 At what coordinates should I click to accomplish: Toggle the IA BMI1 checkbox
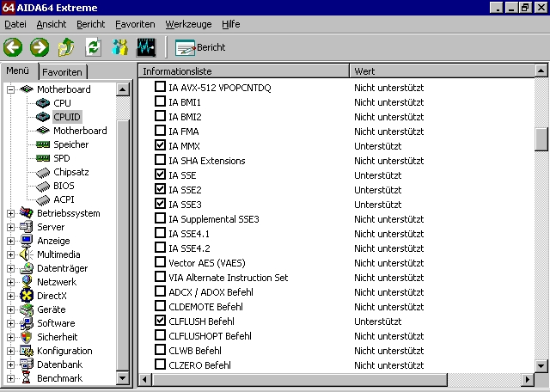pos(160,101)
